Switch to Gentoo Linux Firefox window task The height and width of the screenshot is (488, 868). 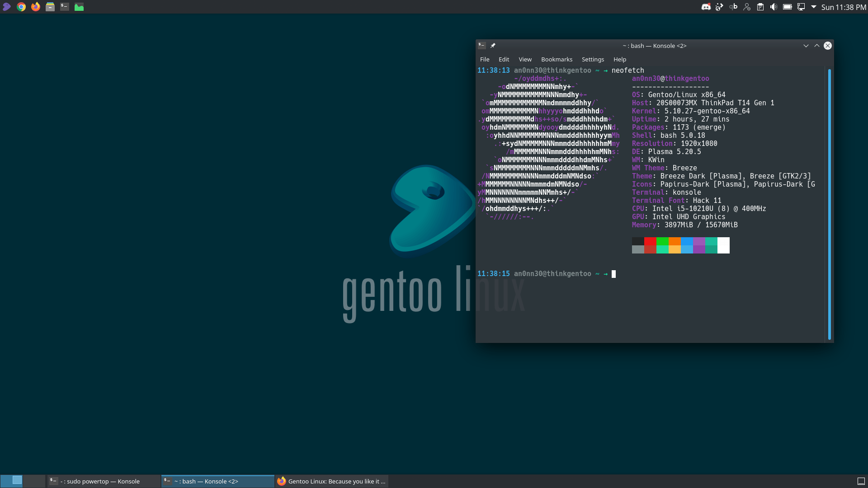pyautogui.click(x=332, y=481)
